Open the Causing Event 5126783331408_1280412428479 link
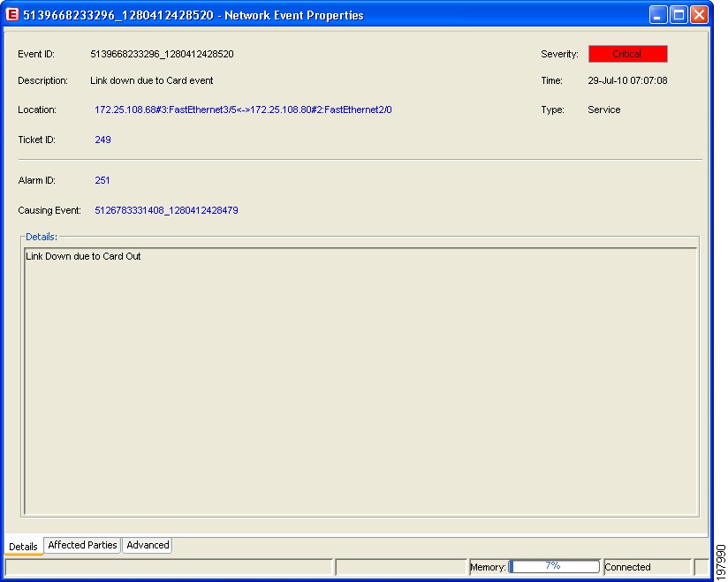 coord(166,210)
